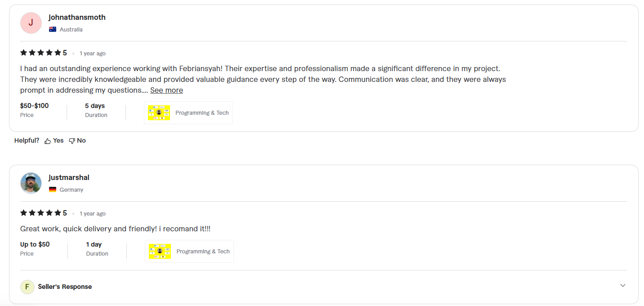Click the yellow gig thumbnail in johnathansmoth's review
The image size is (644, 306).
click(159, 112)
